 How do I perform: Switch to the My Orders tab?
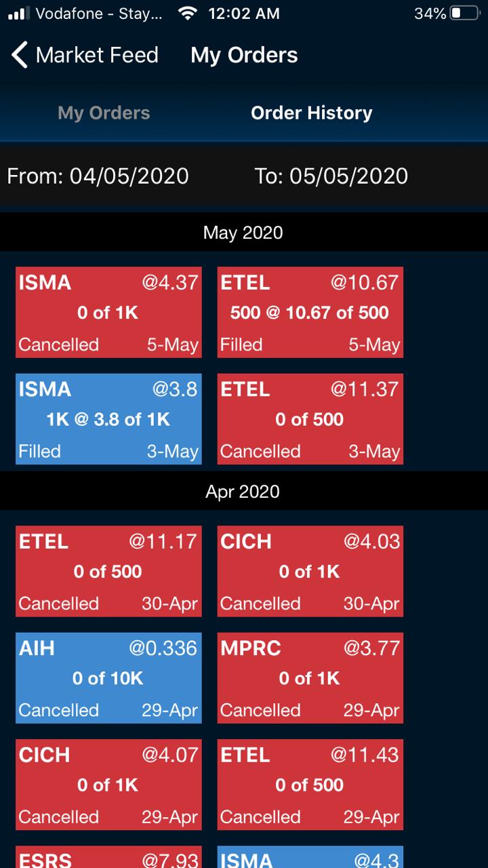[x=104, y=113]
